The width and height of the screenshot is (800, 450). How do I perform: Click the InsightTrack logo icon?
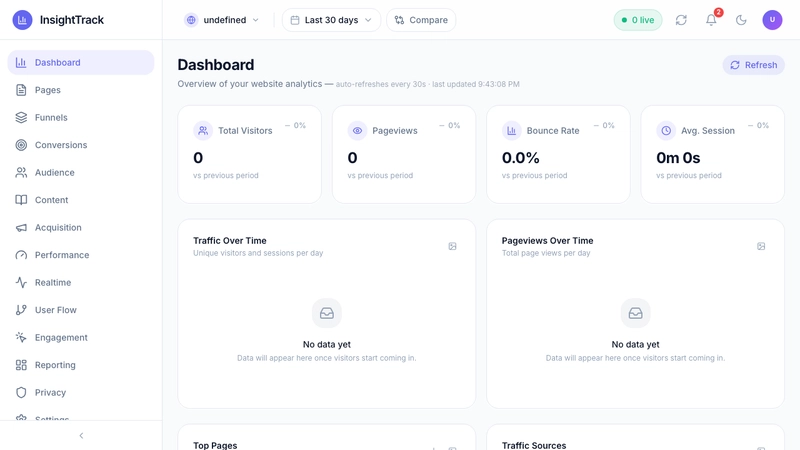click(x=22, y=20)
